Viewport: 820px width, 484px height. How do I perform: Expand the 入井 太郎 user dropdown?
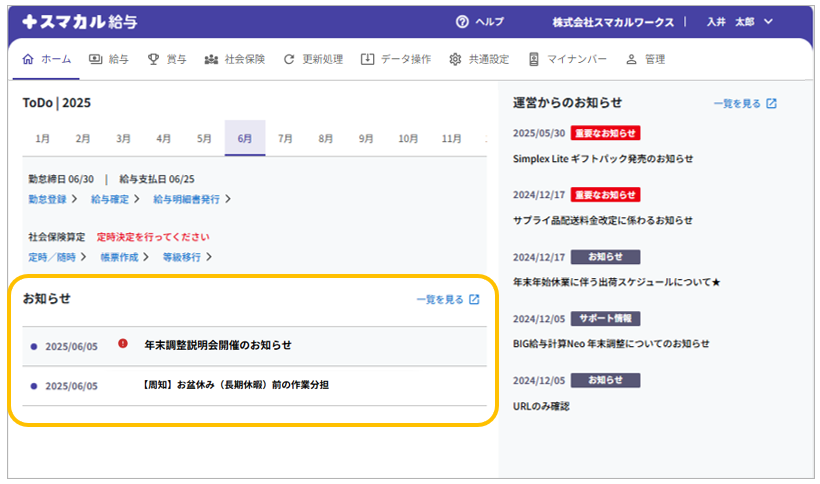click(x=768, y=22)
